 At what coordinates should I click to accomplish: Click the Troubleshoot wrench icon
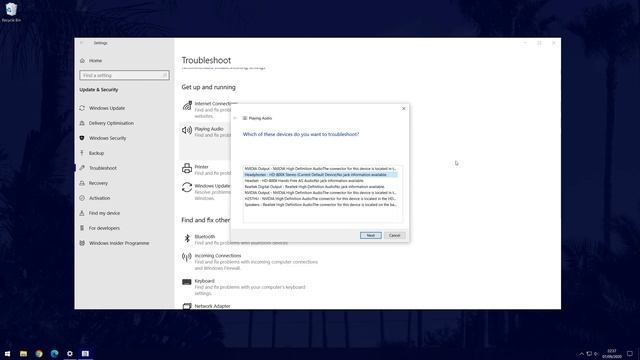point(82,168)
